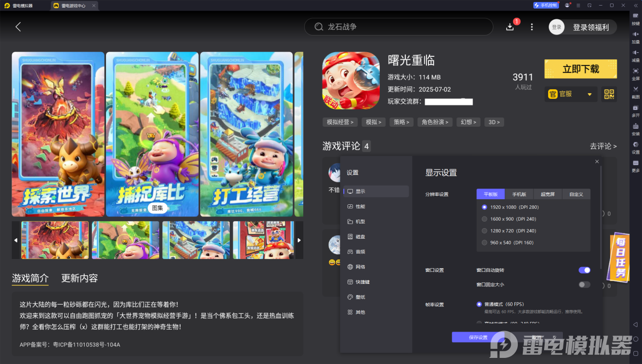Viewport: 642px width, 364px height.
Task: Close the settings dialog with X
Action: tap(597, 162)
